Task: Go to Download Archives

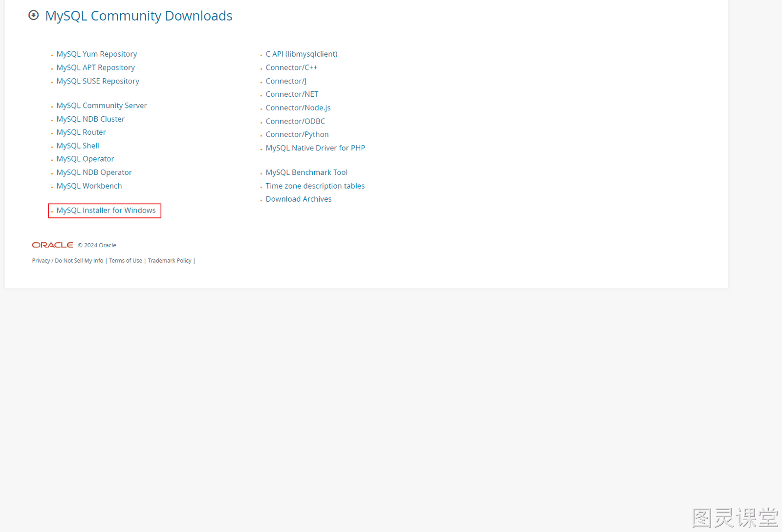Action: point(299,199)
